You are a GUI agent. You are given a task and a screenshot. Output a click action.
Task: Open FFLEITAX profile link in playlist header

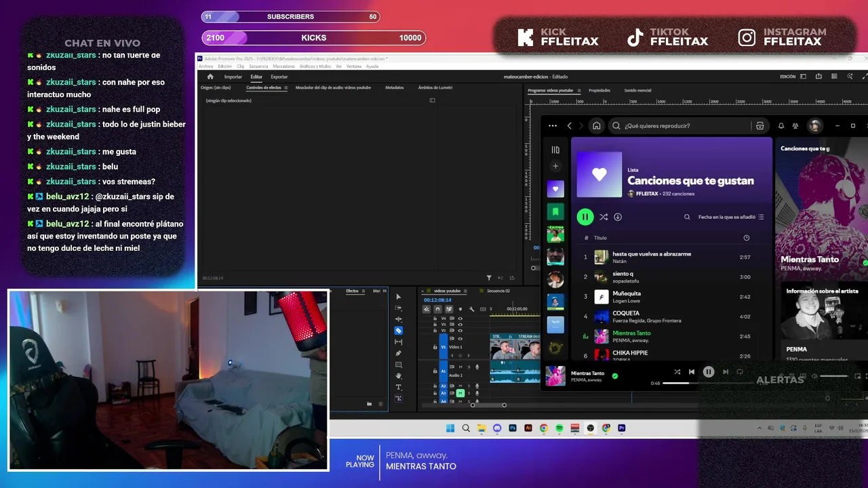point(647,194)
